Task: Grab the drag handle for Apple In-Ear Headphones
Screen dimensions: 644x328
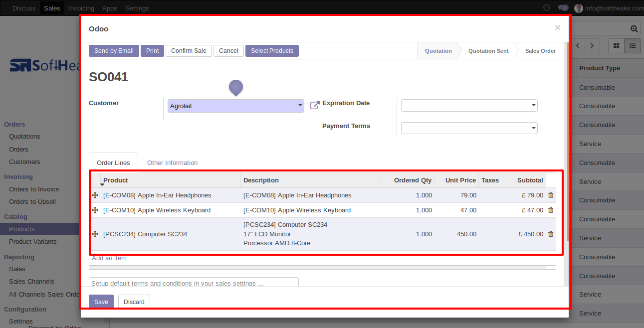Action: [x=95, y=195]
